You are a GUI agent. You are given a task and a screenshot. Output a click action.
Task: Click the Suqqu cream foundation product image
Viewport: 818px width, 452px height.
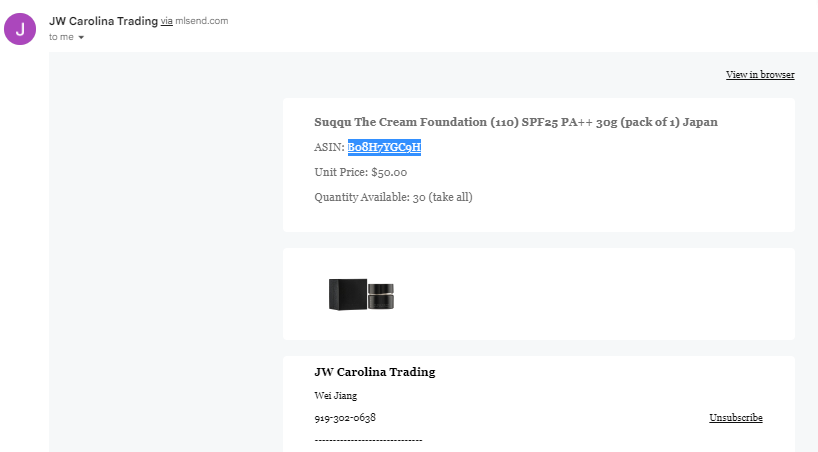(361, 294)
